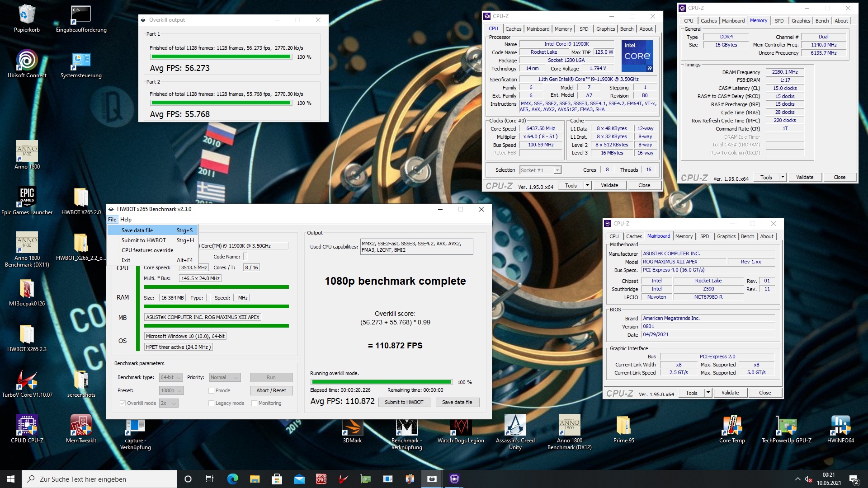Open Mail app from taskbar
The image size is (868, 488).
click(x=299, y=479)
